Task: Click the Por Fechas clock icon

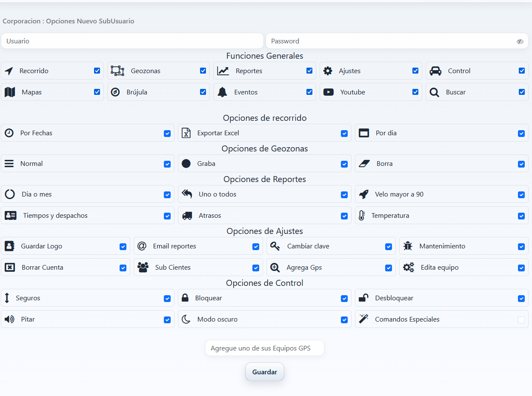Action: [9, 133]
